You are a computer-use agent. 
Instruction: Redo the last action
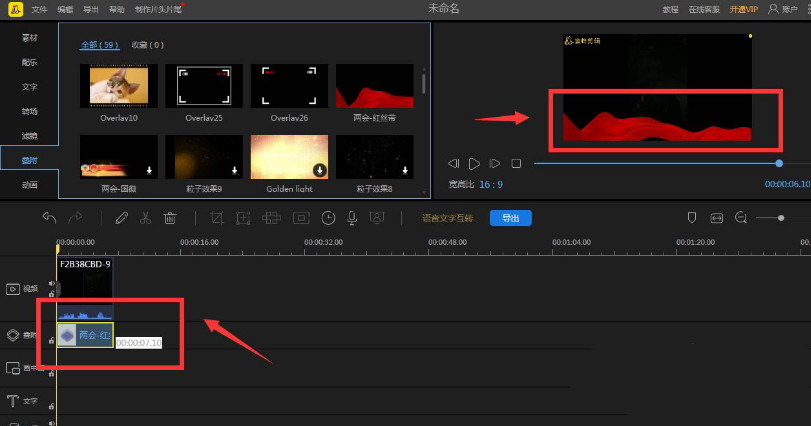point(75,218)
